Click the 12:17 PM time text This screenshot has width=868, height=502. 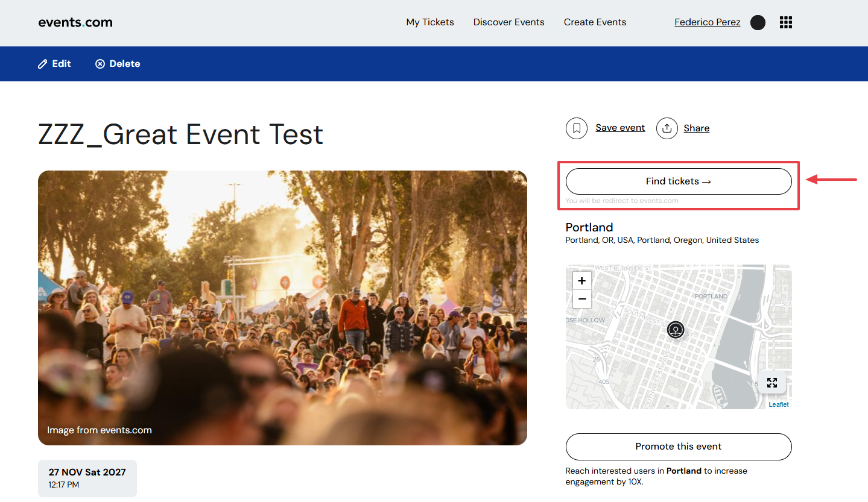click(x=64, y=485)
